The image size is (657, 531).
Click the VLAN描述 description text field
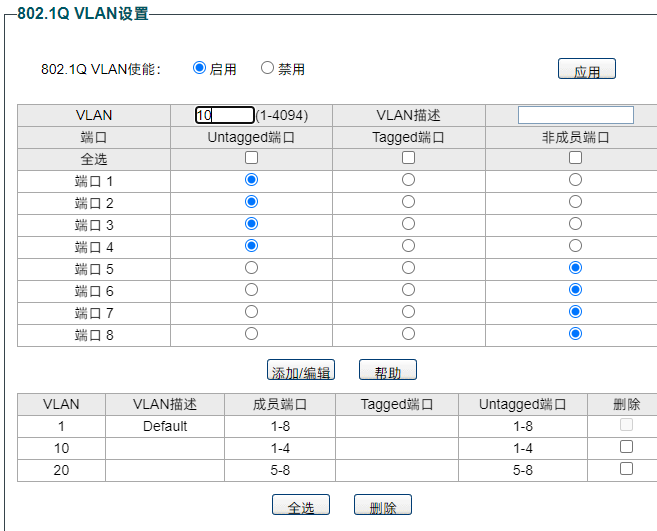point(575,115)
